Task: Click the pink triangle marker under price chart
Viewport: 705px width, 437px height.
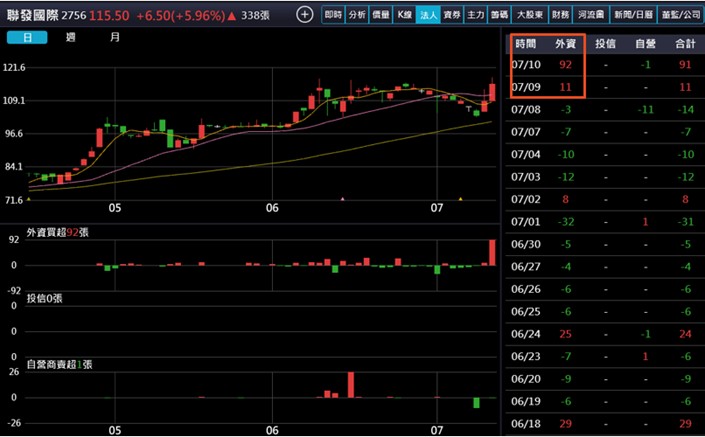Action: pyautogui.click(x=343, y=198)
